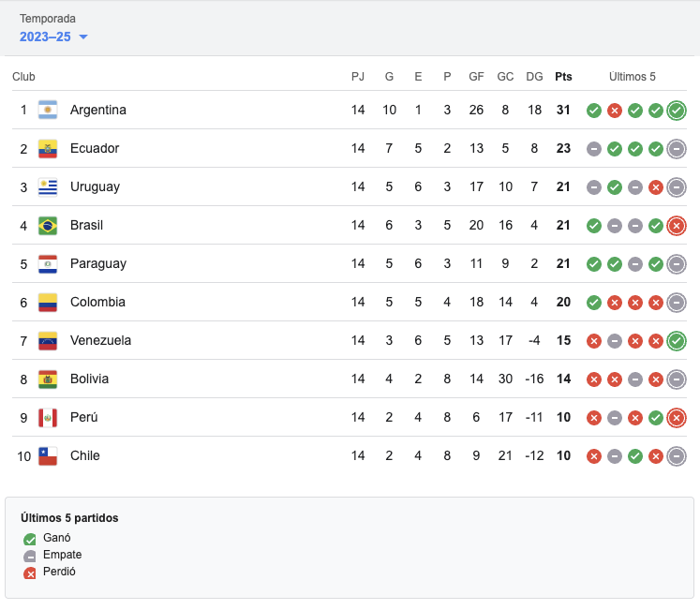Image resolution: width=700 pixels, height=610 pixels.
Task: Click the Uruguay flag icon
Action: pos(48,186)
